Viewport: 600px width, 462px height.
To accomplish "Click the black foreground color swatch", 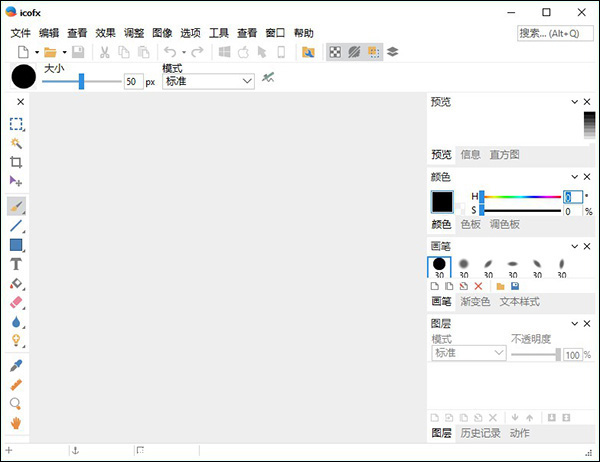I will click(442, 202).
